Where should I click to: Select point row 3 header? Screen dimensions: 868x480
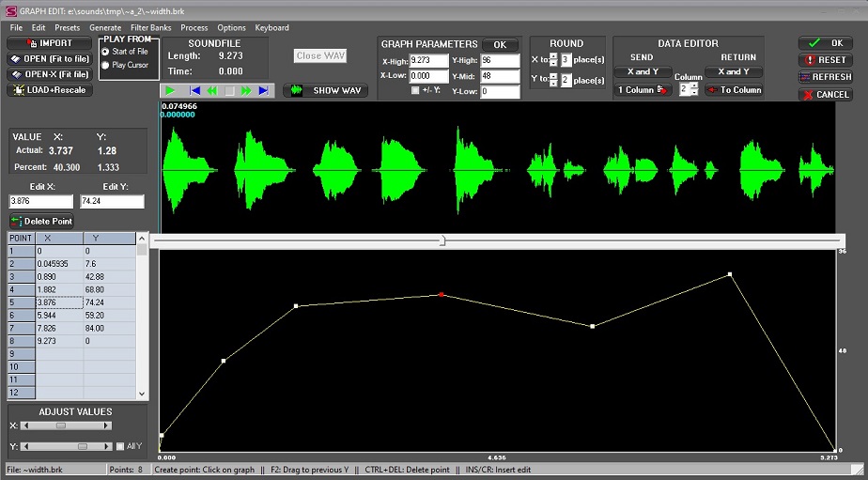pos(22,277)
